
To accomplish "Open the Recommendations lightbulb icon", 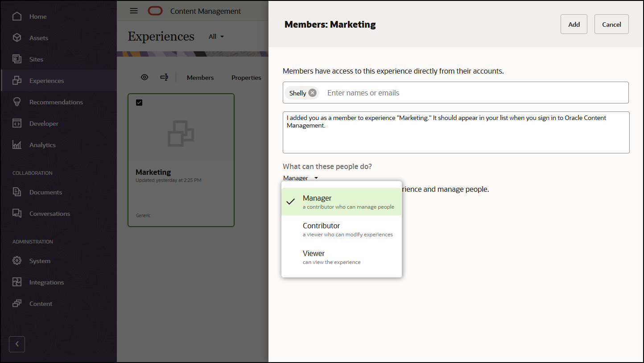I will (x=17, y=102).
